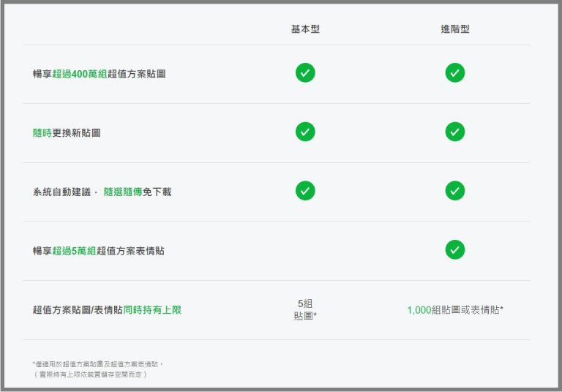Click 進階型 checkmark in 超過5萬組表情貼 row

coord(454,250)
